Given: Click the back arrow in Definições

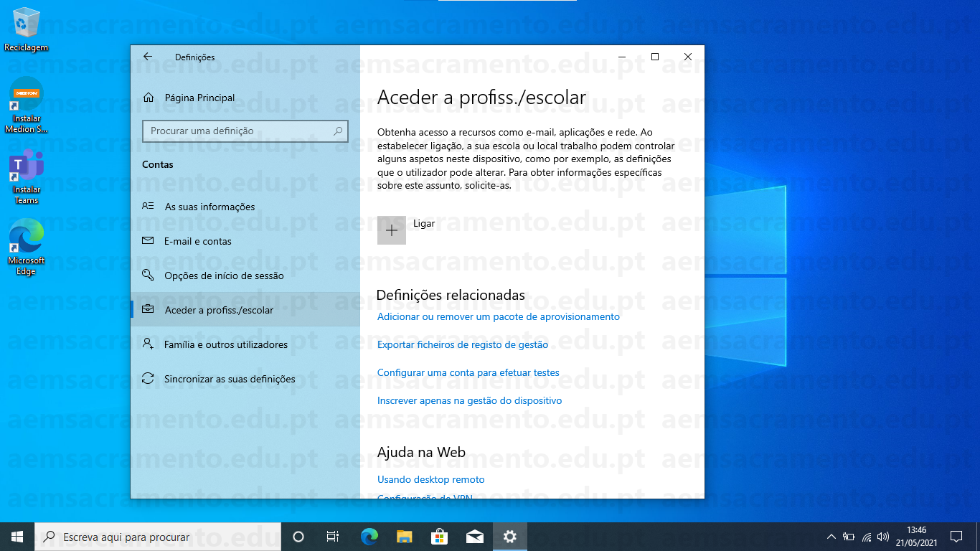Looking at the screenshot, I should click(x=148, y=57).
